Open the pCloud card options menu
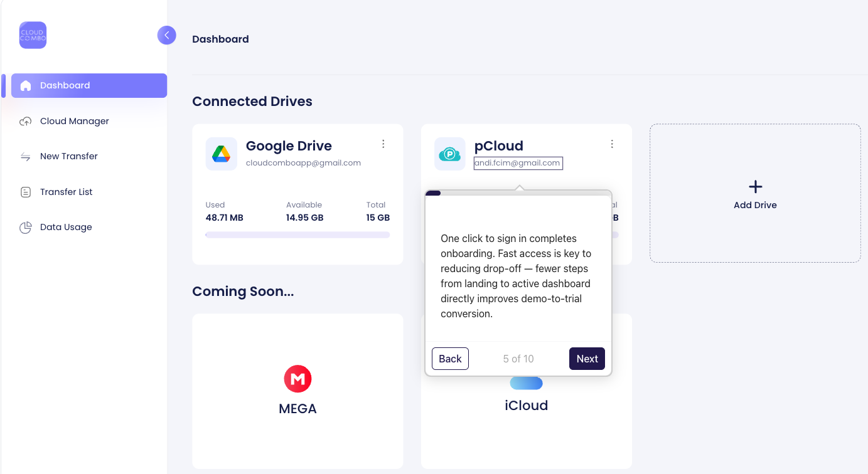868x474 pixels. (612, 144)
